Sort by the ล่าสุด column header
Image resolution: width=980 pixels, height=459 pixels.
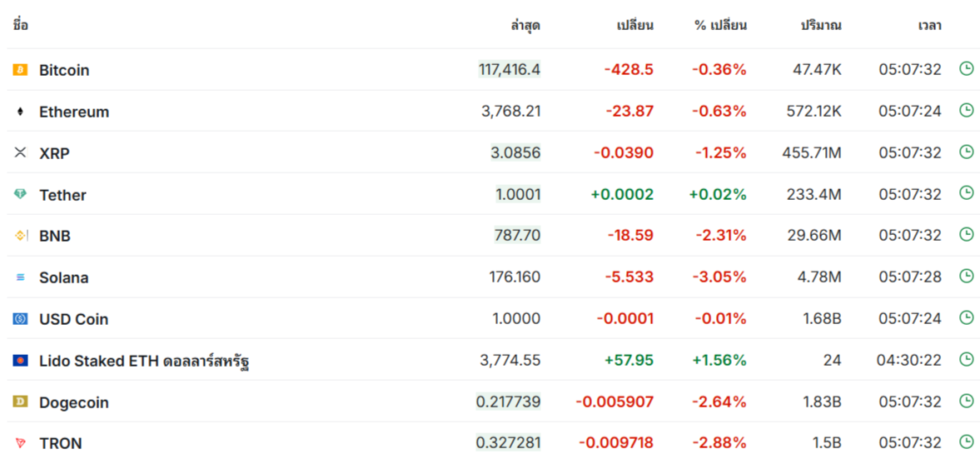525,27
